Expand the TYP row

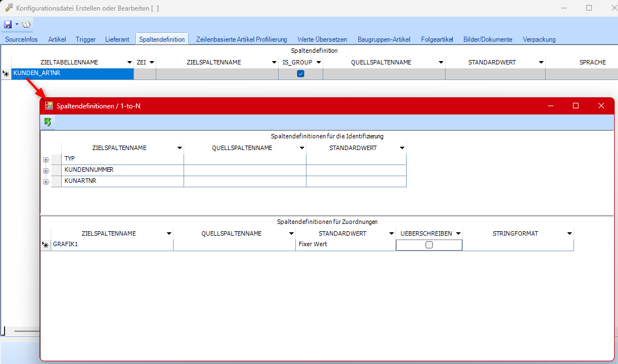click(46, 159)
